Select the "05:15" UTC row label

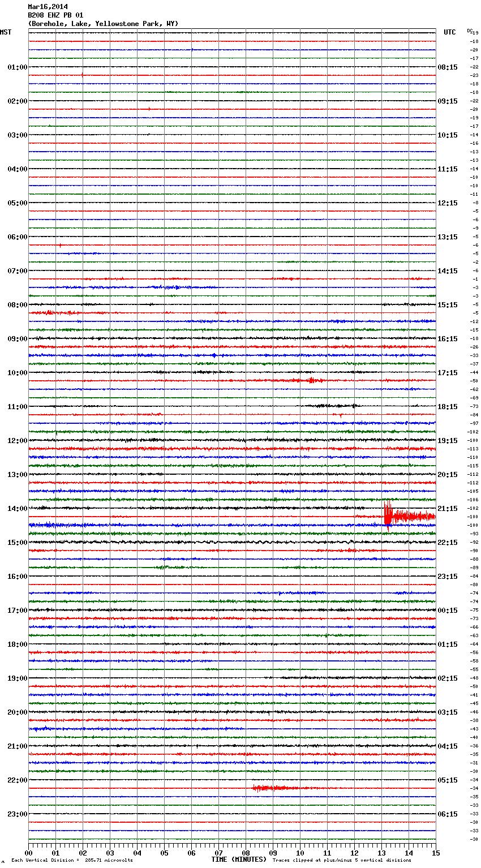click(448, 780)
